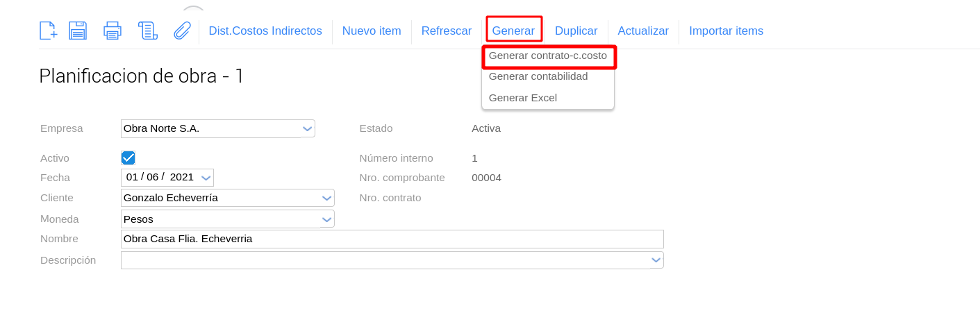Click the Importar items link
The image size is (980, 313).
726,31
